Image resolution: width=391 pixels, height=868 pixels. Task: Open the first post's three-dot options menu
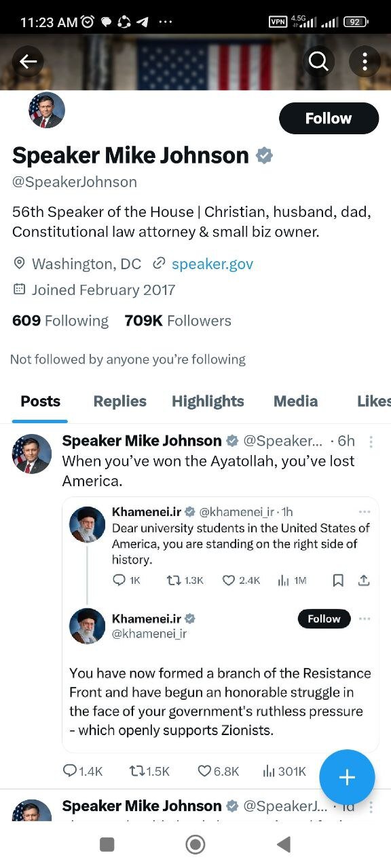(x=371, y=441)
